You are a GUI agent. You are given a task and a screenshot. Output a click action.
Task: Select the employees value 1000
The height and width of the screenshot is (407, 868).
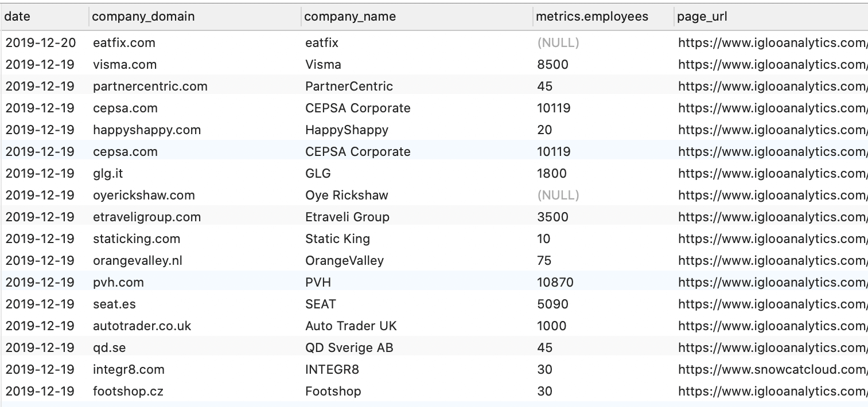(x=551, y=326)
